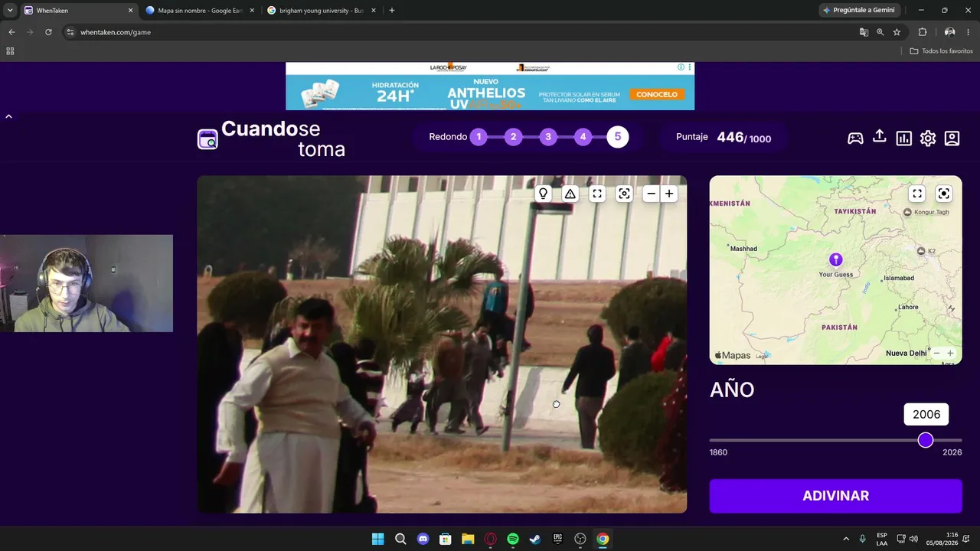Go back to the previous page
Image resolution: width=980 pixels, height=551 pixels.
[x=11, y=32]
